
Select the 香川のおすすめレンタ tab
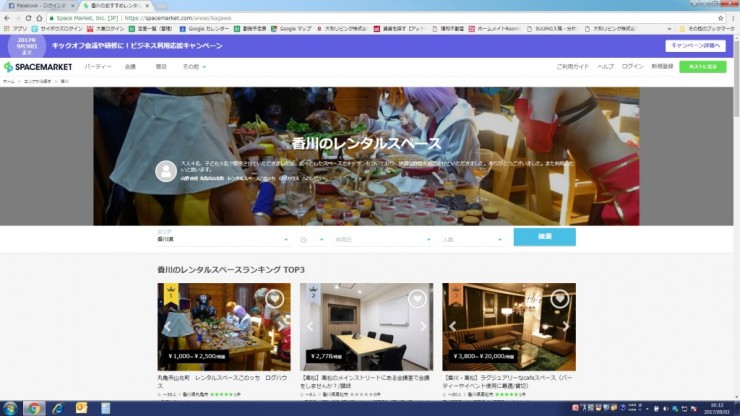point(116,6)
